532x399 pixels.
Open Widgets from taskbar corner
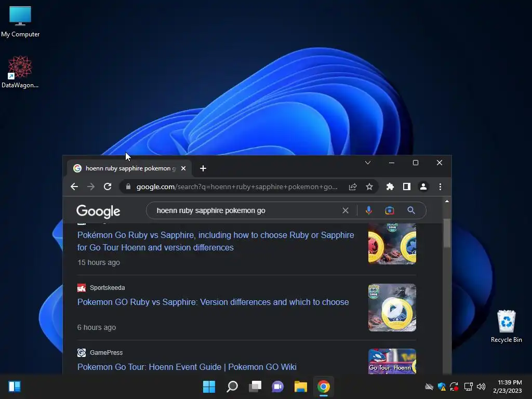pyautogui.click(x=15, y=387)
